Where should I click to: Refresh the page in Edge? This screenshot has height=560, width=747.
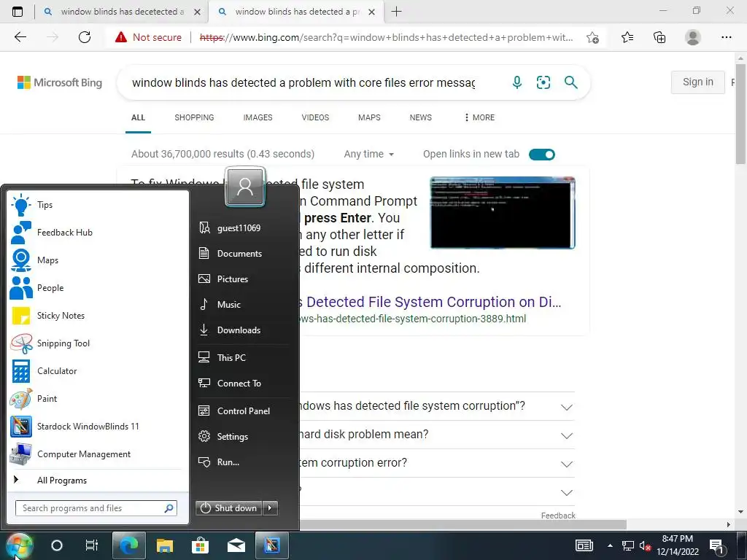pos(85,37)
